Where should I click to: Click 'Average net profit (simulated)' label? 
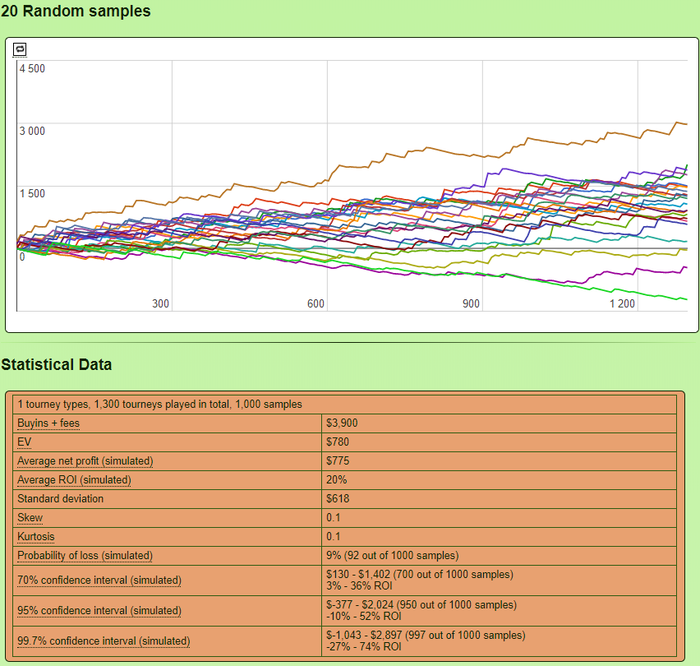pyautogui.click(x=85, y=461)
